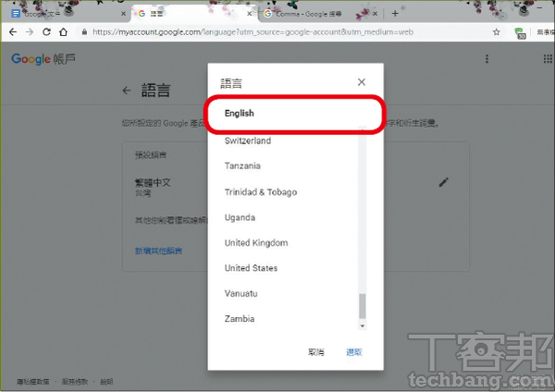Click the padlock icon in address bar

(84, 32)
